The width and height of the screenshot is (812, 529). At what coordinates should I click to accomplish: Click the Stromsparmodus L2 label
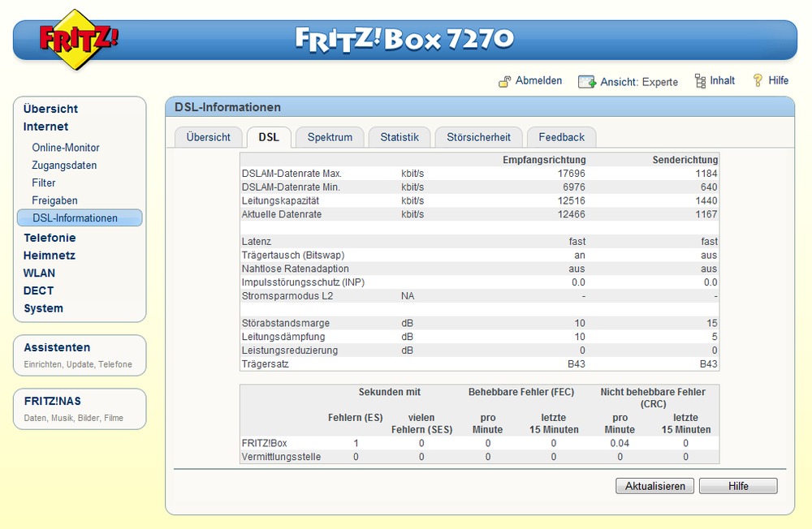[287, 296]
